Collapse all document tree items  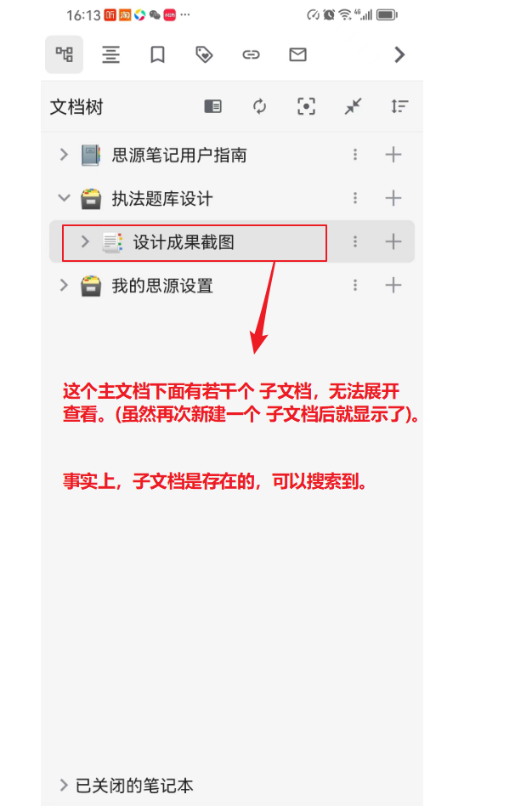point(354,106)
